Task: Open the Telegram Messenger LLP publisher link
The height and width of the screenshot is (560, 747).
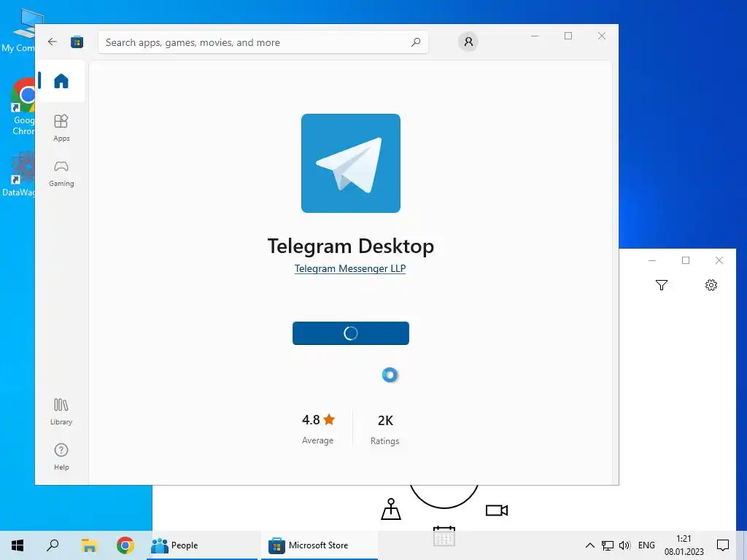Action: [x=350, y=268]
